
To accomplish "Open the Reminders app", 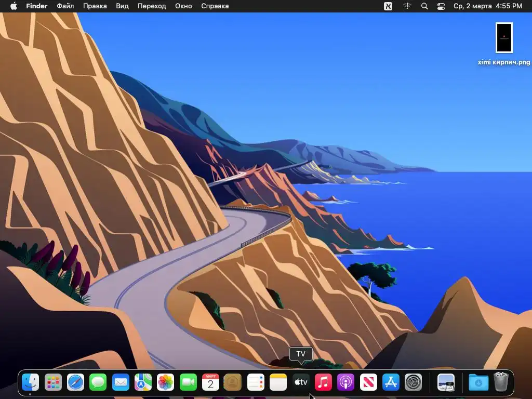I will (256, 382).
